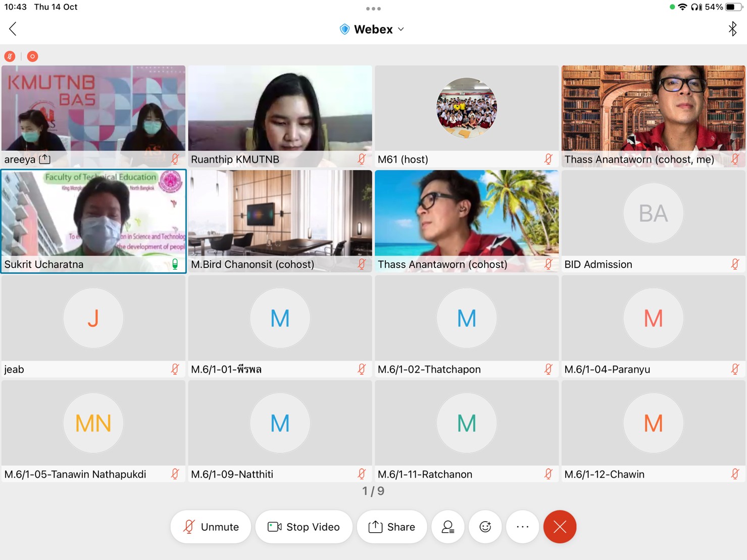Tap the share icon beside areeya's name
747x560 pixels.
[x=45, y=159]
